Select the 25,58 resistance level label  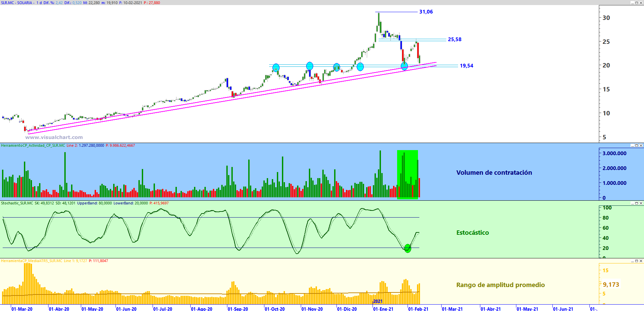click(455, 39)
